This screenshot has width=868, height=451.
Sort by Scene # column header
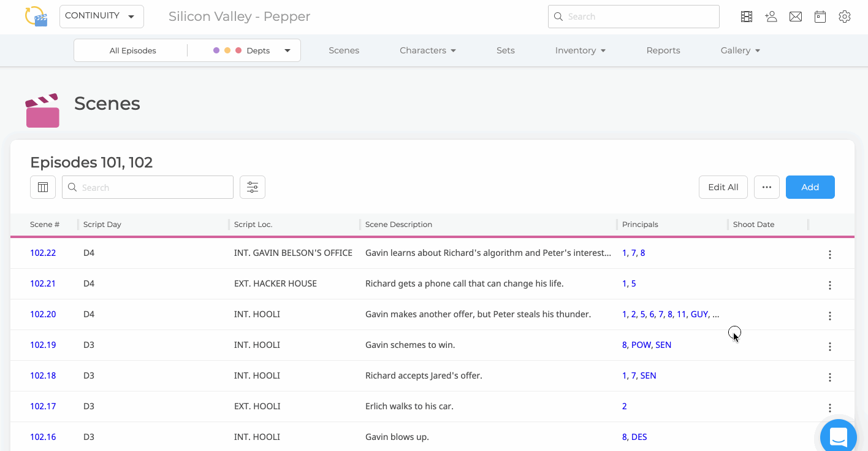(45, 225)
